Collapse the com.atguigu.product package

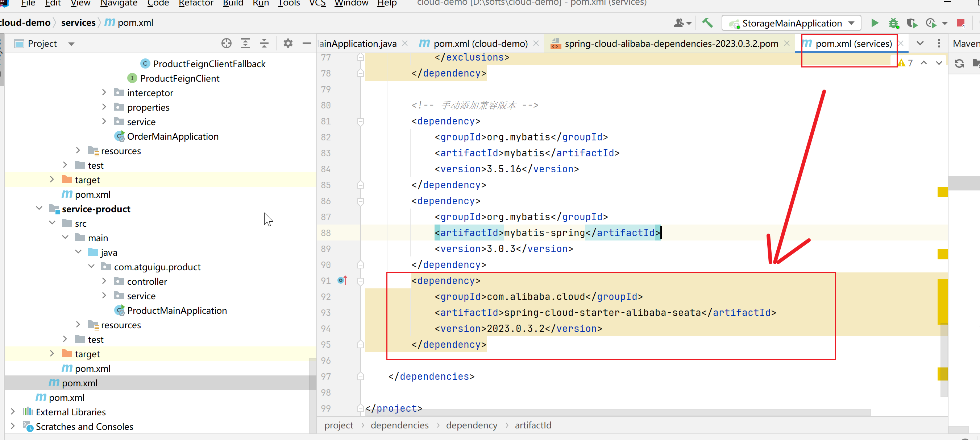pos(91,267)
